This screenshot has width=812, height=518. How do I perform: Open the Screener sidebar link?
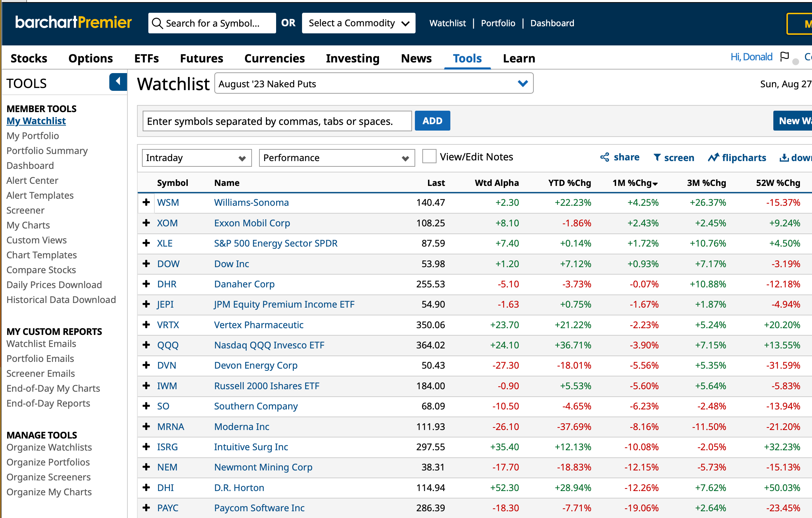coord(25,210)
